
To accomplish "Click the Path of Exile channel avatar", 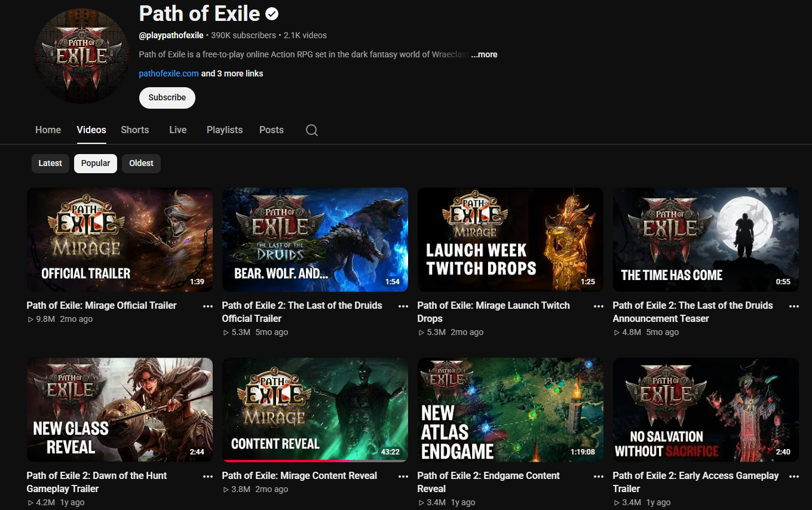I will [82, 57].
